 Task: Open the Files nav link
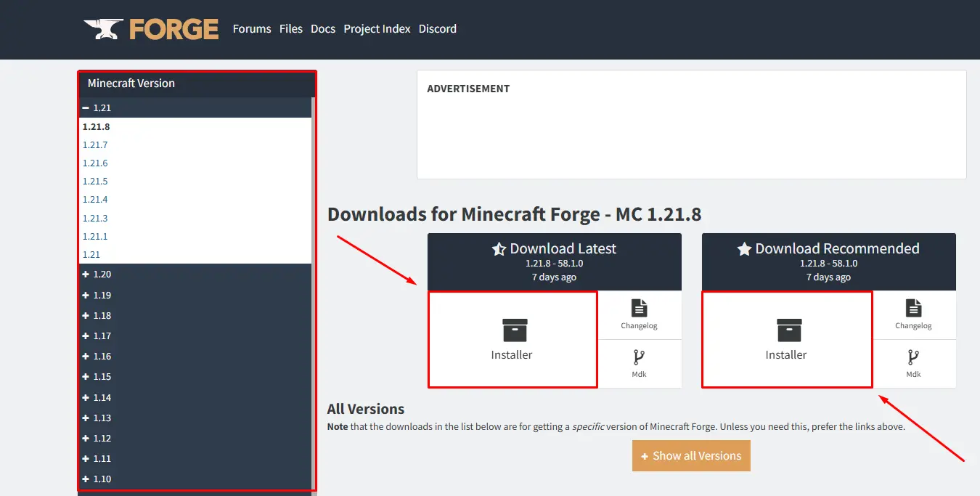(291, 29)
